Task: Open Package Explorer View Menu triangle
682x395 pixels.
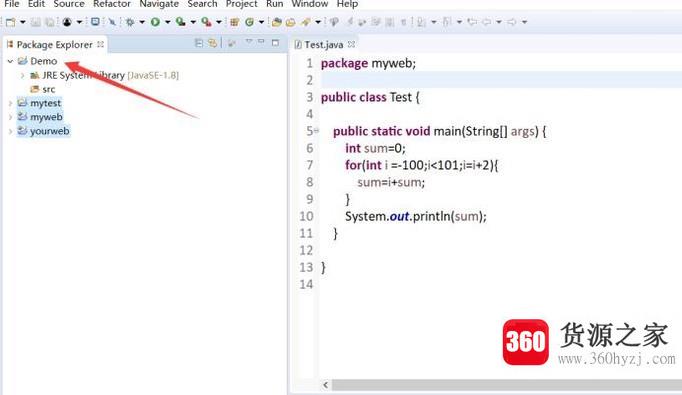Action: coord(249,41)
